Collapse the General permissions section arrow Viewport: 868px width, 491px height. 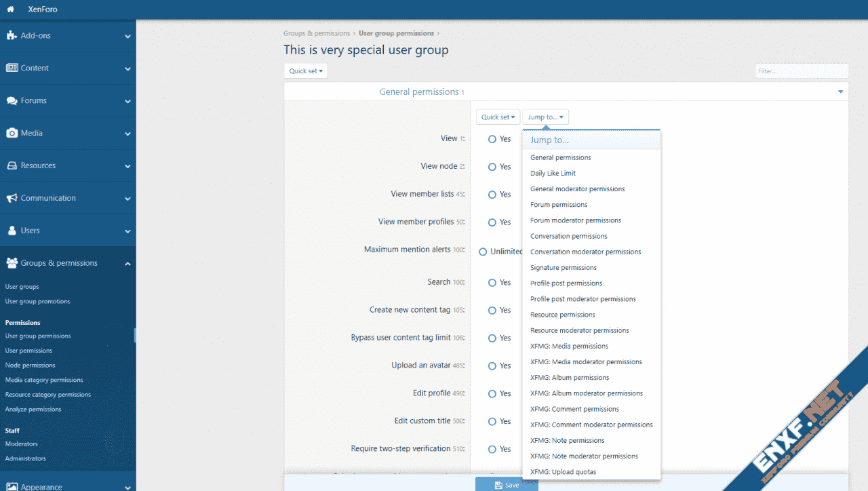pyautogui.click(x=841, y=92)
